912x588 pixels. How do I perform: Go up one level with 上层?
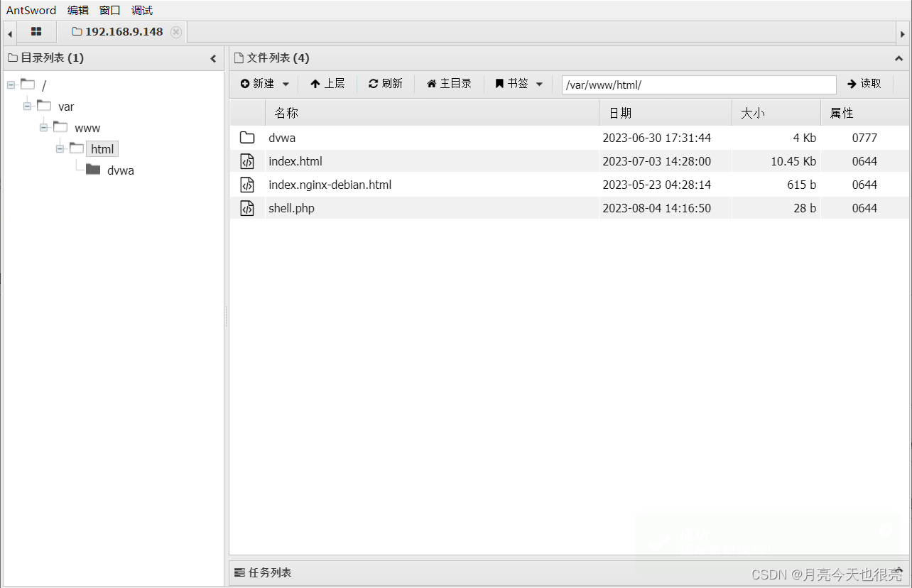[327, 84]
